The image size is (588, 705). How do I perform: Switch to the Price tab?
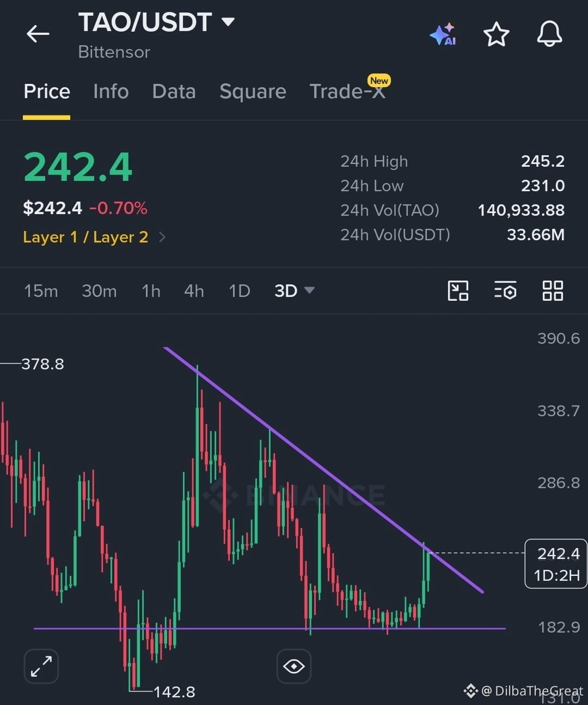(x=47, y=91)
